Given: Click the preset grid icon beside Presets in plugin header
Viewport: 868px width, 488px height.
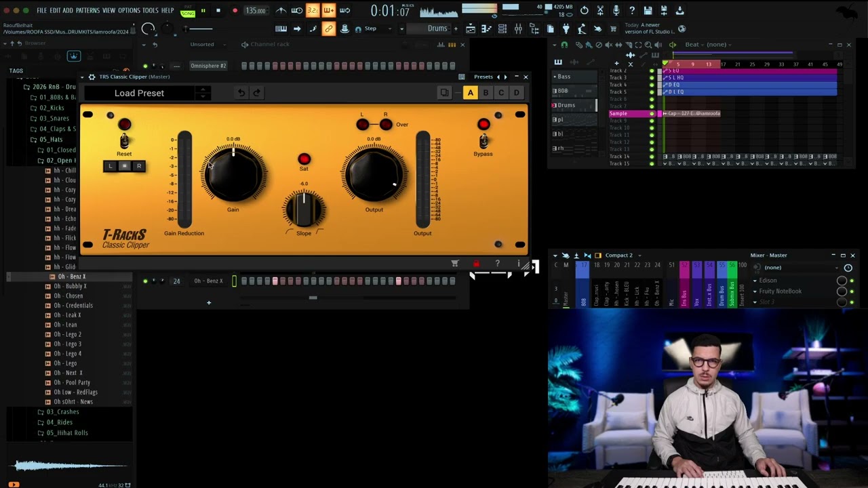Looking at the screenshot, I should click(462, 77).
